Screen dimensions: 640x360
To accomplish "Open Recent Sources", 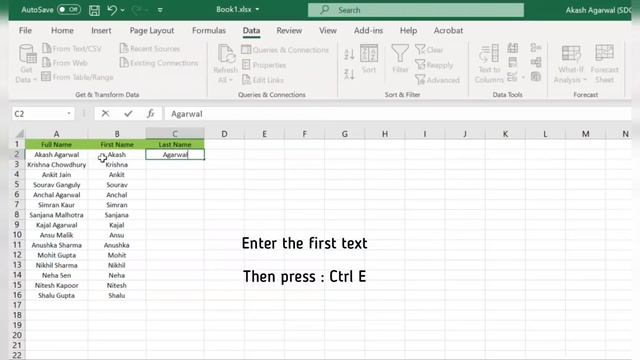I will point(149,49).
